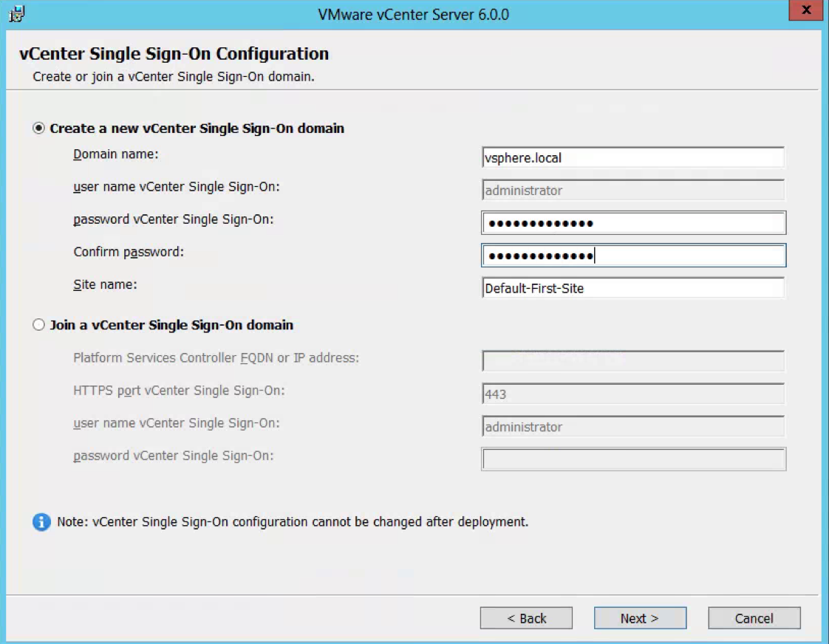The width and height of the screenshot is (829, 644).
Task: Proceed with the Next > button
Action: pyautogui.click(x=640, y=618)
